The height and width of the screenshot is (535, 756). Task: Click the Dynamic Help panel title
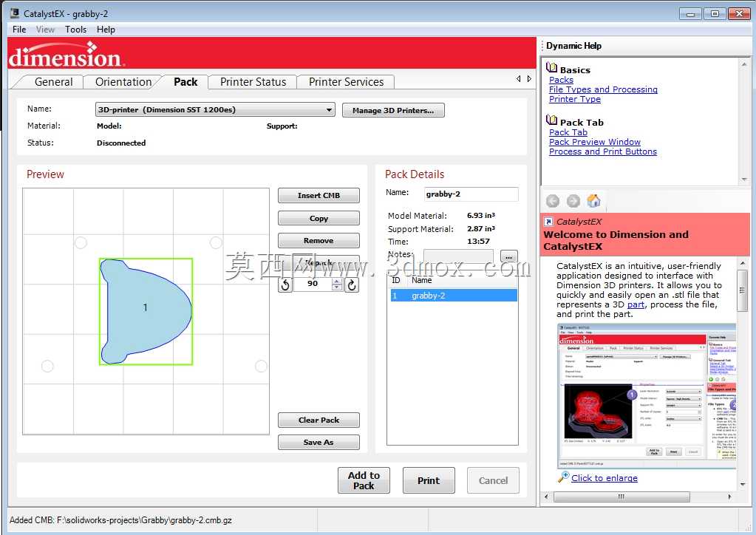click(573, 46)
